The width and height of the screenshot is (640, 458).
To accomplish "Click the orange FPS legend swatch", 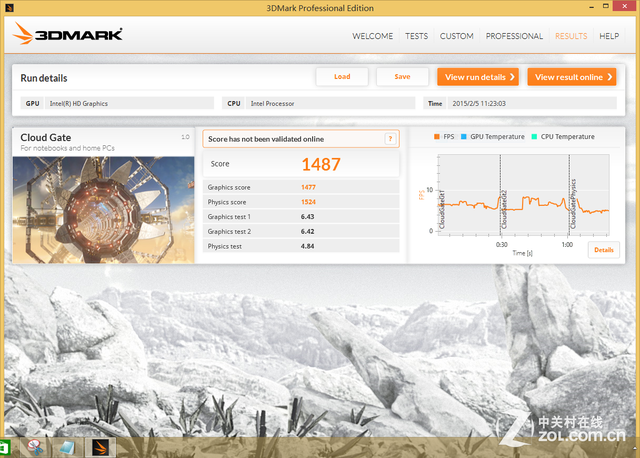I will coord(437,137).
